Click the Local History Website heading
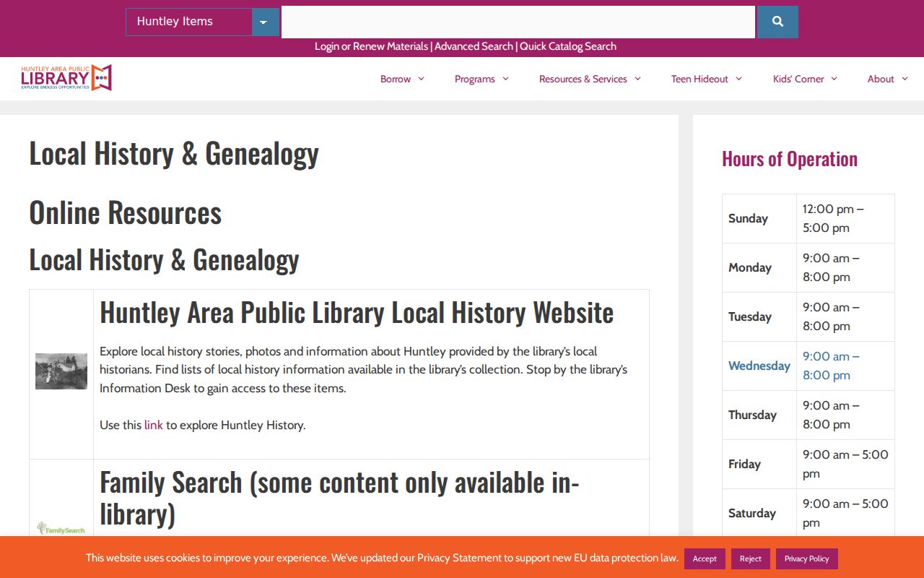 (x=357, y=312)
